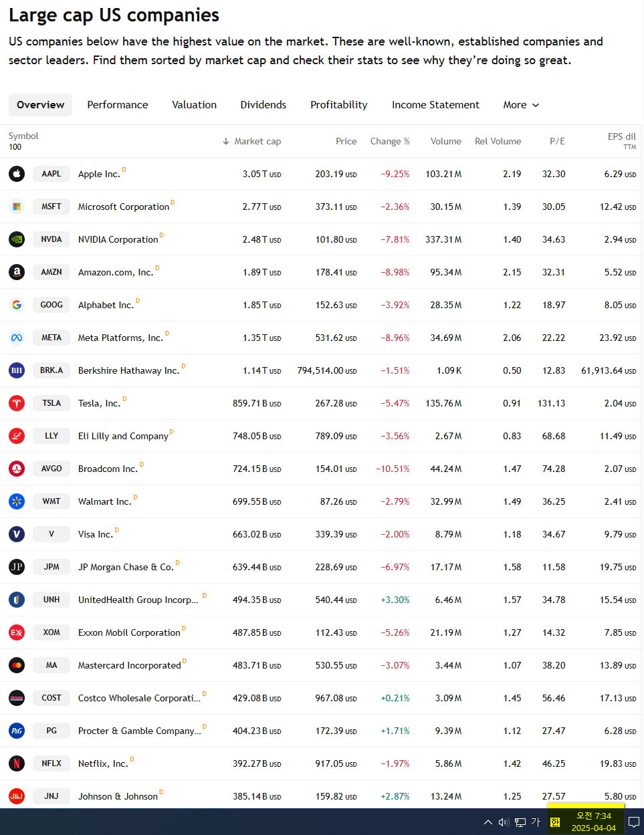Click the Meta Platforms logo icon

17,338
